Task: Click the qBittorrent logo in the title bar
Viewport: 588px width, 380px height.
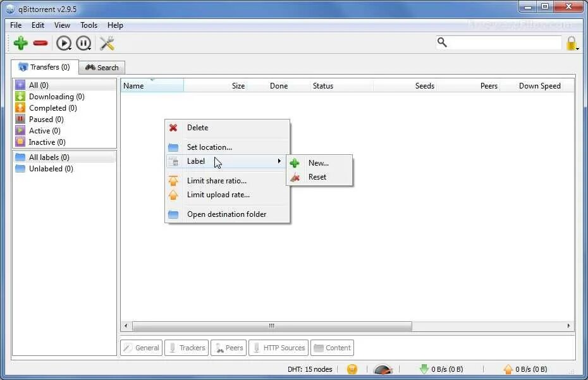Action: point(10,9)
